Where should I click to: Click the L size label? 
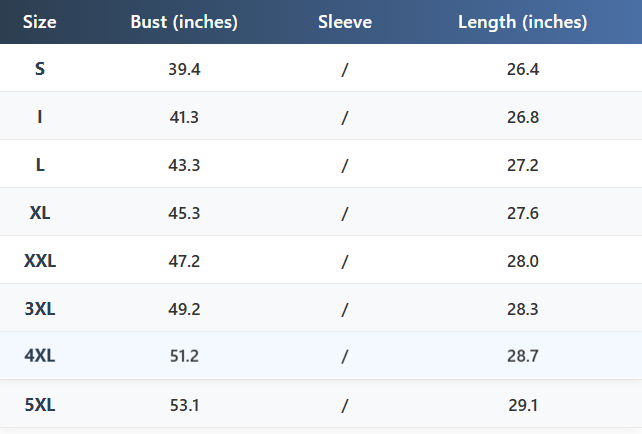pyautogui.click(x=40, y=165)
